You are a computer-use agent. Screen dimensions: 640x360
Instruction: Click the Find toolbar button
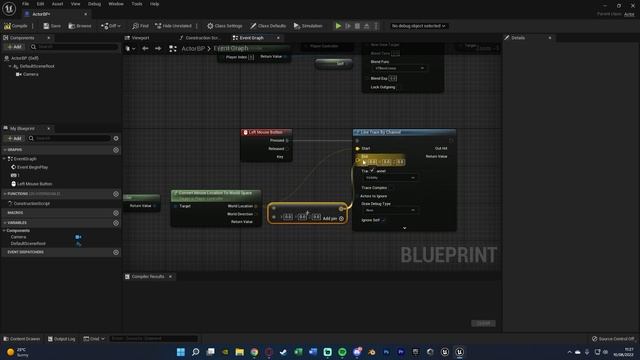(140, 26)
